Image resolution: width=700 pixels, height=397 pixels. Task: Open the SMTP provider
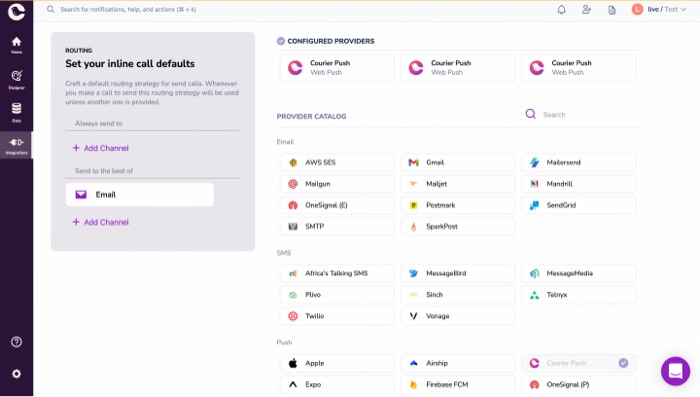[337, 226]
